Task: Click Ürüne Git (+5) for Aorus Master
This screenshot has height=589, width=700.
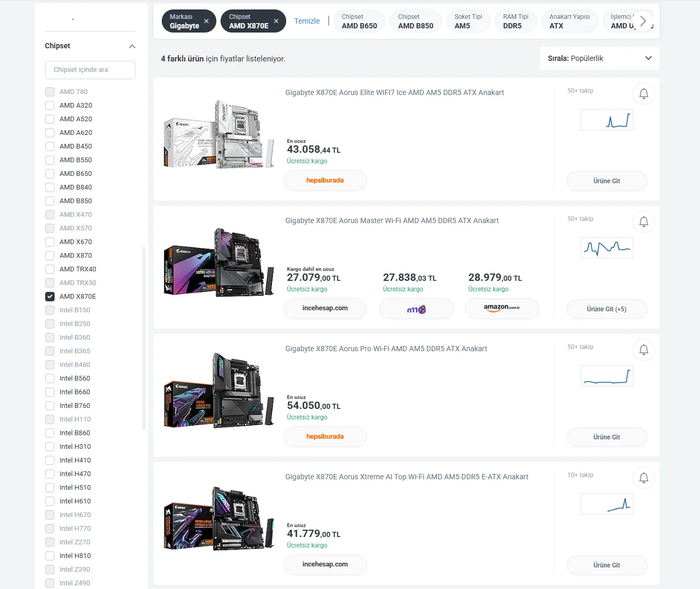Action: 607,309
